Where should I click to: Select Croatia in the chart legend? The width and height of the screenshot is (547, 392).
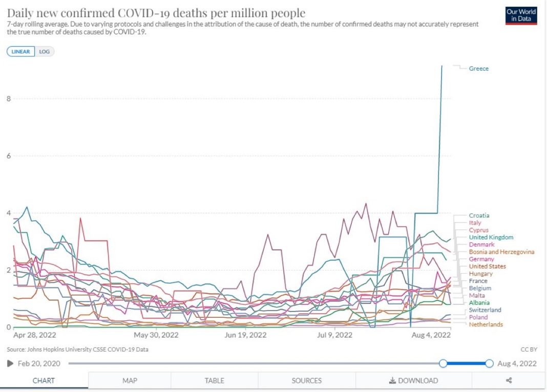479,216
